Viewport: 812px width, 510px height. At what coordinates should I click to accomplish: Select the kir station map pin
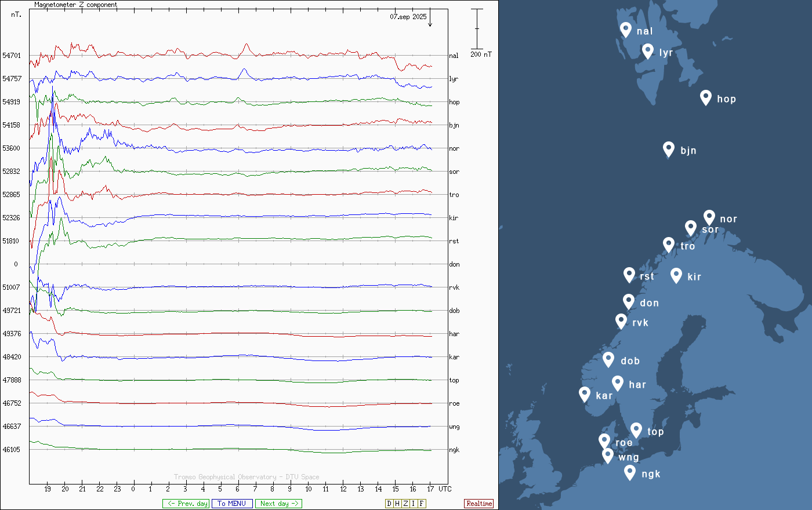tap(676, 275)
